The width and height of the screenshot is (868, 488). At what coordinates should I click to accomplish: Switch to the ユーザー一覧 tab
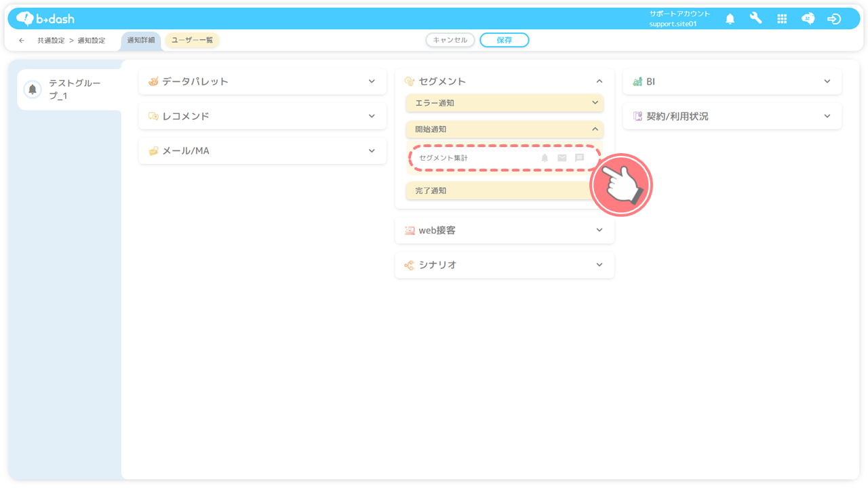coord(193,41)
